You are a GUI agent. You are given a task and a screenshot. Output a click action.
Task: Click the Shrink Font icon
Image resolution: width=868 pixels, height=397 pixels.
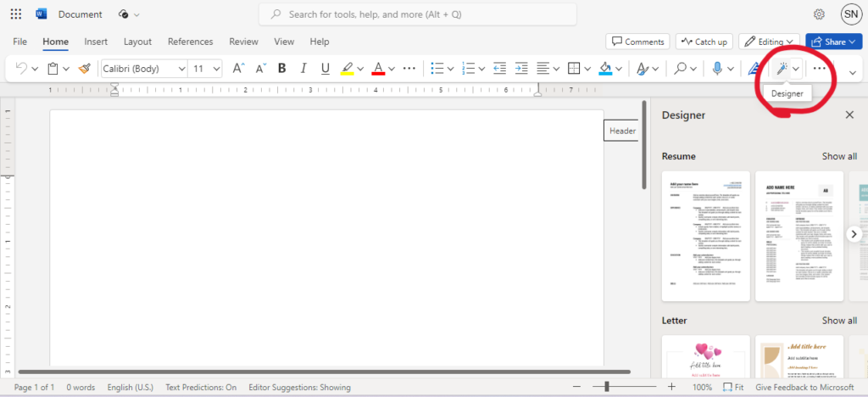pyautogui.click(x=261, y=69)
